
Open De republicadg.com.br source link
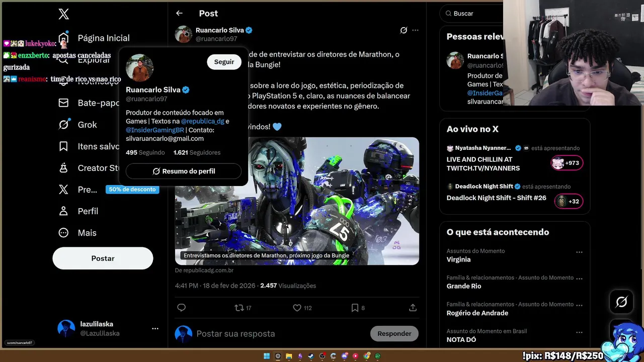pos(204,270)
